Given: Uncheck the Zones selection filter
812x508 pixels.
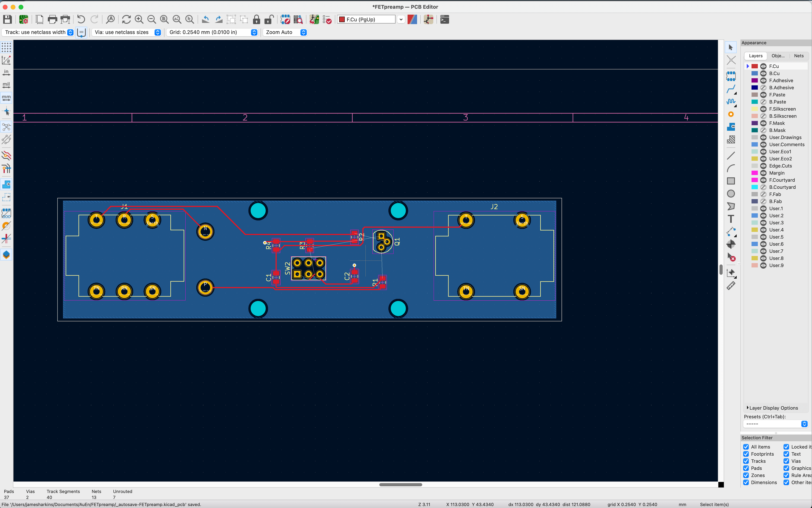Looking at the screenshot, I should pyautogui.click(x=746, y=475).
